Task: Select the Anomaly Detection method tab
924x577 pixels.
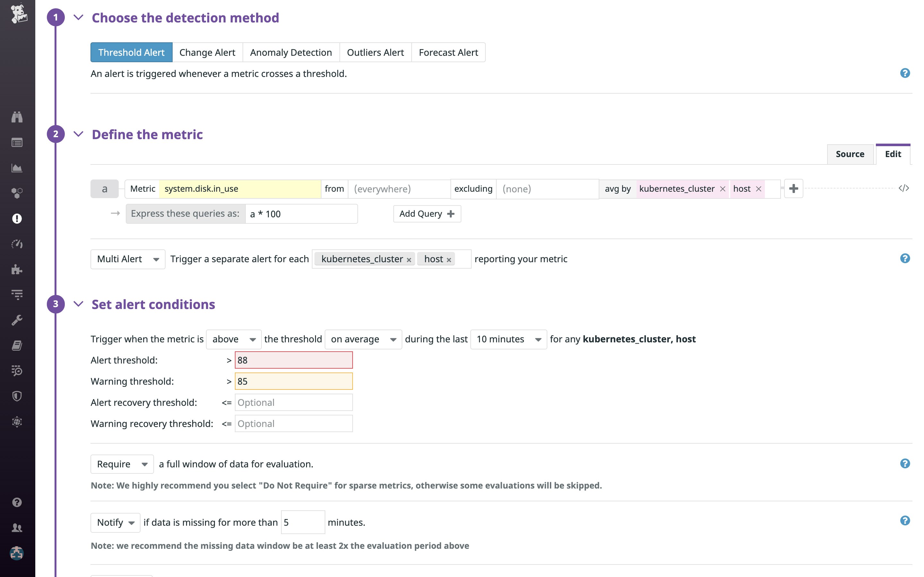Action: click(x=291, y=52)
